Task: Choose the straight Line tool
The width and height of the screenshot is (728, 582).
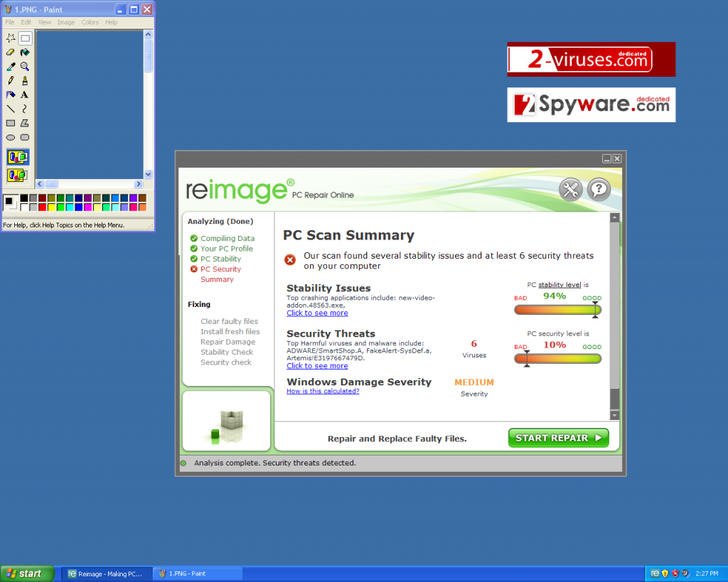Action: [x=11, y=109]
